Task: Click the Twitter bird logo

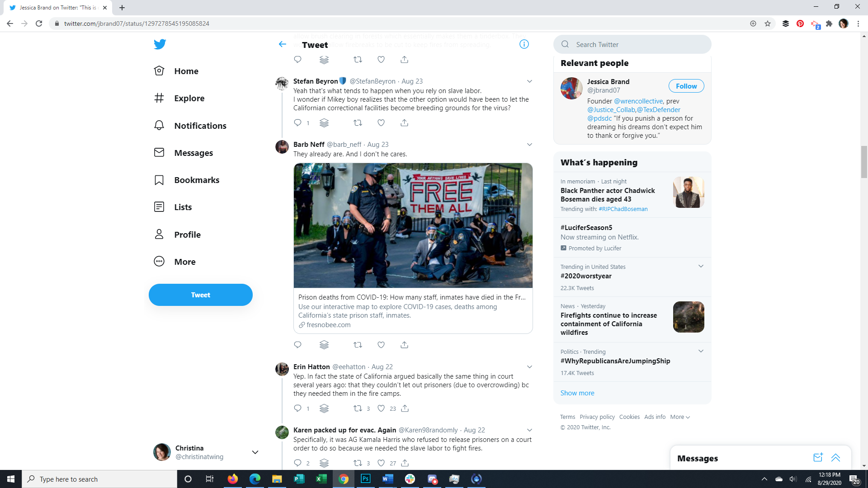Action: coord(160,44)
